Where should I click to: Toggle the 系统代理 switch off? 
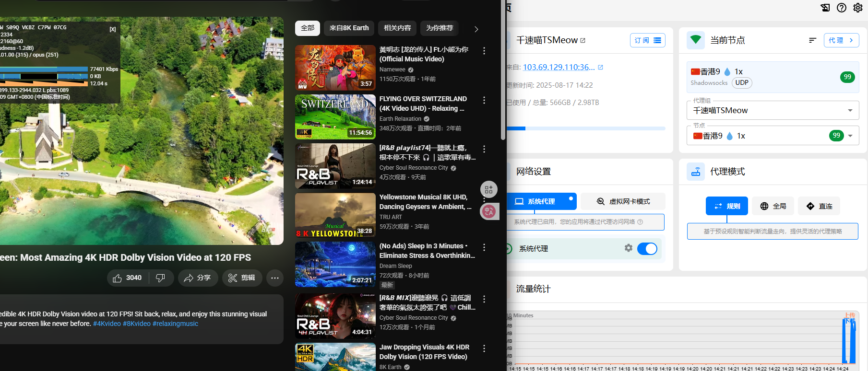pyautogui.click(x=647, y=248)
